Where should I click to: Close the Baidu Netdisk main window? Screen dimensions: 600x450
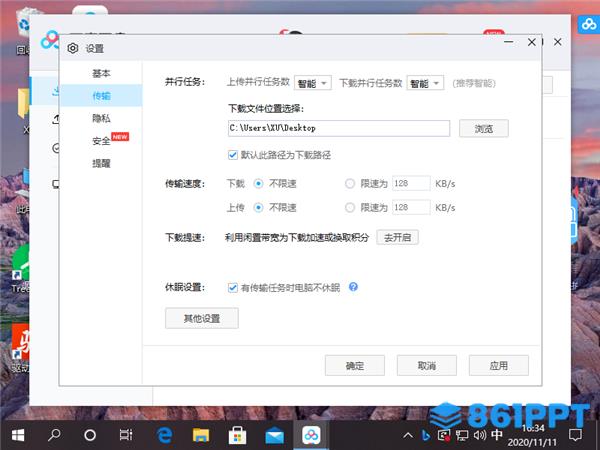click(x=558, y=42)
